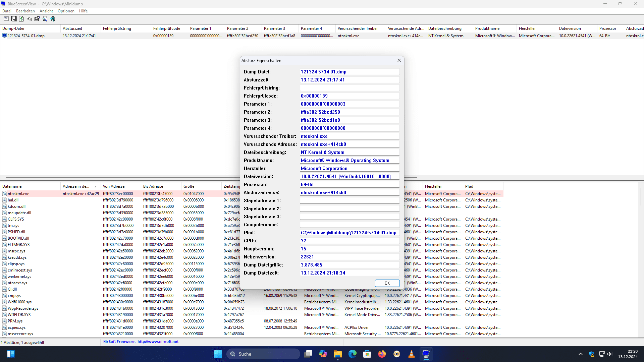Open the Properties toolbar icon
This screenshot has width=644, height=362.
(37, 19)
